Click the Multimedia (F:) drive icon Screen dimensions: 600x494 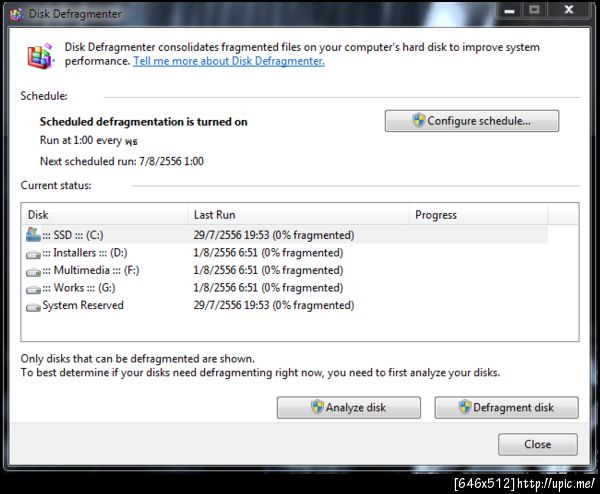tap(33, 272)
